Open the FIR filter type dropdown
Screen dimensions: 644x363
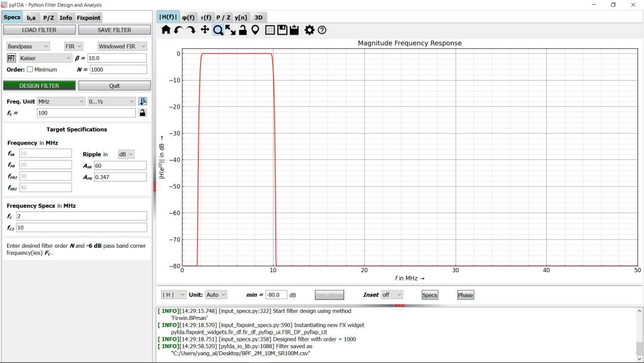pos(74,47)
